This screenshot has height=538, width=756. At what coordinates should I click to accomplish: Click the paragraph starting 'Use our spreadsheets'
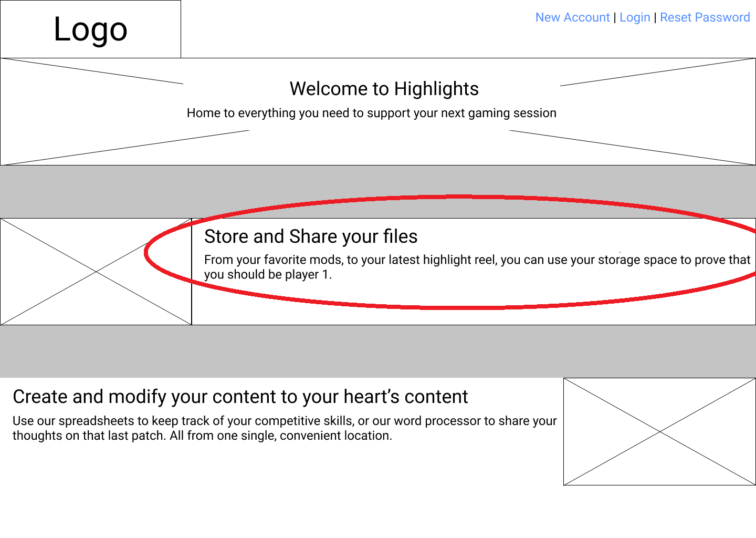[x=285, y=428]
